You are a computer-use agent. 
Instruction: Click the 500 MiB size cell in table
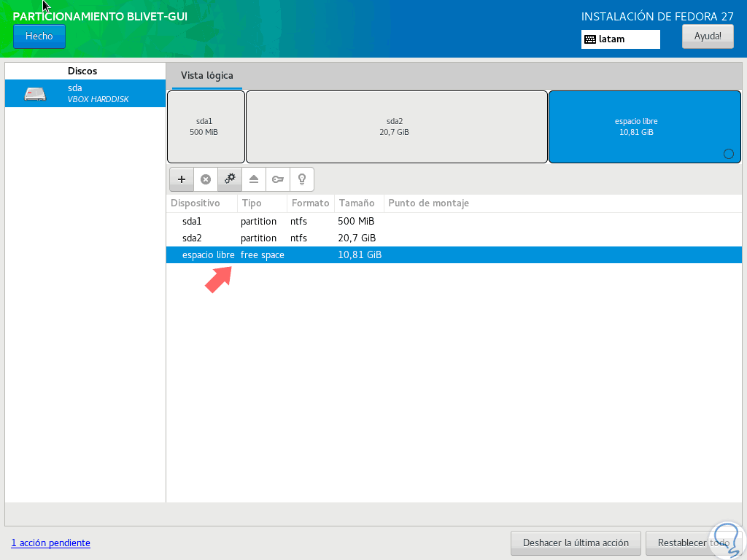[x=356, y=222]
